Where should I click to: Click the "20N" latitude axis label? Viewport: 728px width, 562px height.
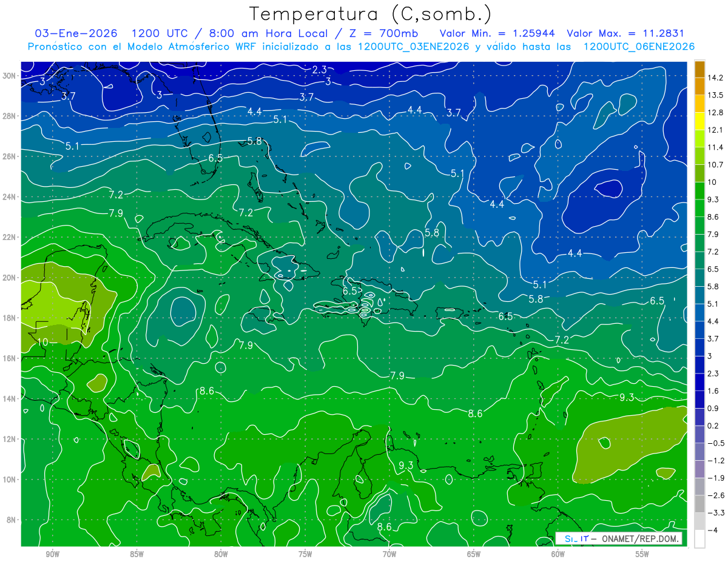tap(9, 278)
